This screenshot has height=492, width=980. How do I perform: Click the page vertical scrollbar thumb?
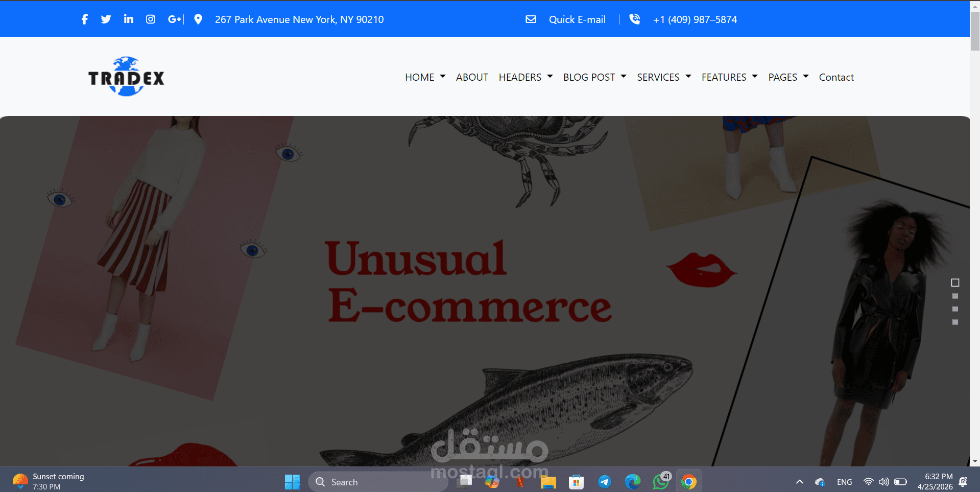click(x=975, y=31)
